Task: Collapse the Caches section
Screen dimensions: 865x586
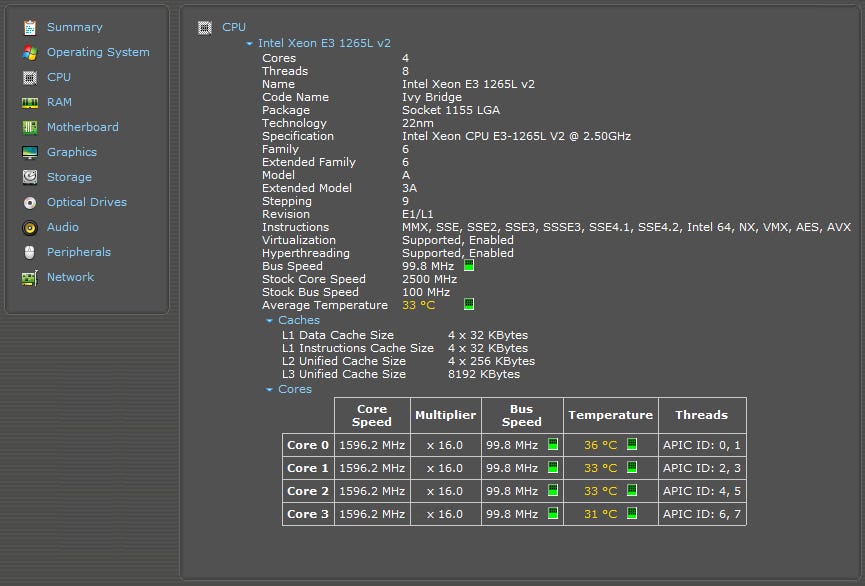Action: [269, 321]
